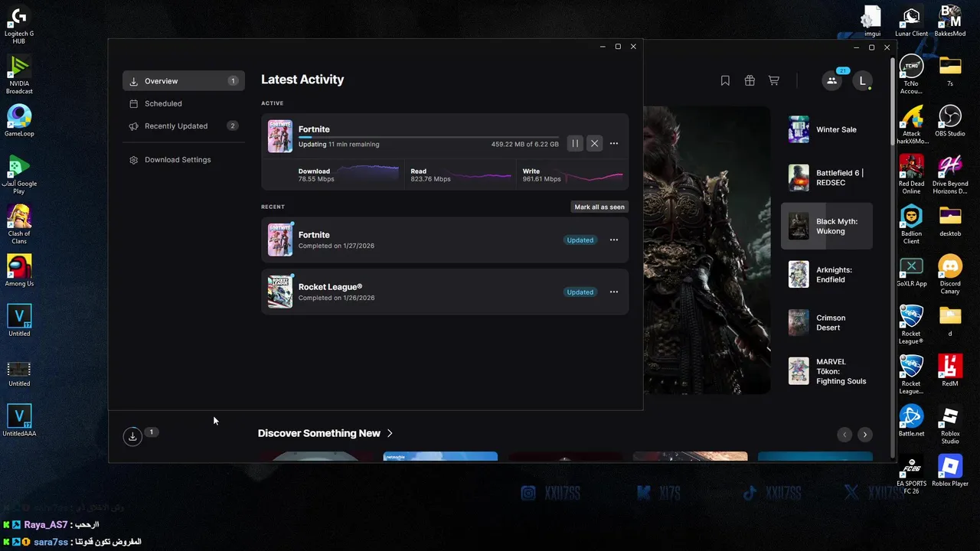Image resolution: width=980 pixels, height=551 pixels.
Task: Open Among Us desktop icon
Action: point(19,271)
